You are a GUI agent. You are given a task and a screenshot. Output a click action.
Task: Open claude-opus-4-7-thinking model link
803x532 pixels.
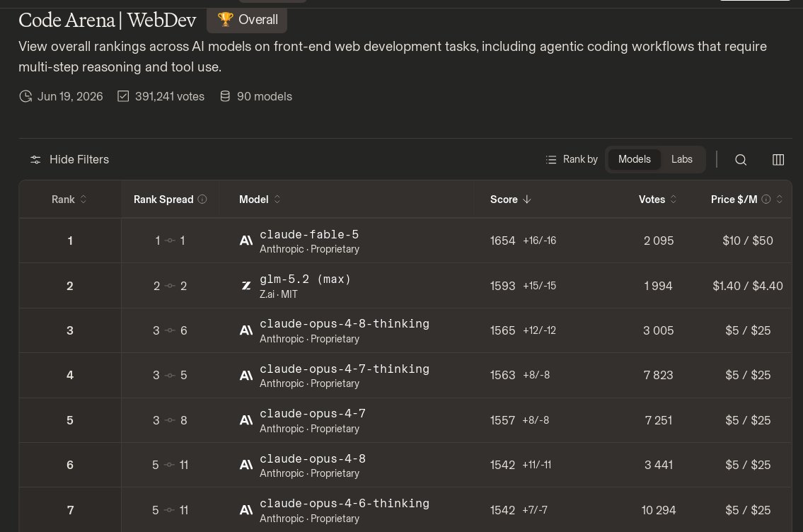pyautogui.click(x=345, y=369)
